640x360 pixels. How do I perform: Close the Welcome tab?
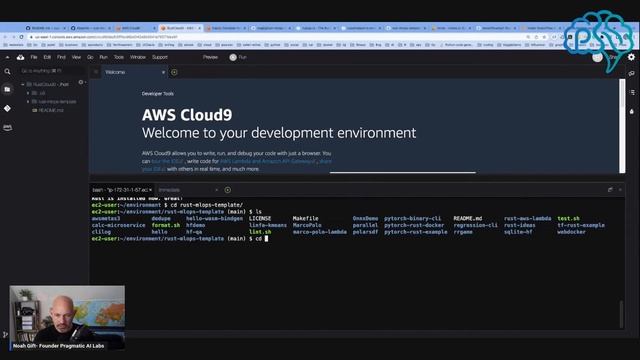coord(163,72)
